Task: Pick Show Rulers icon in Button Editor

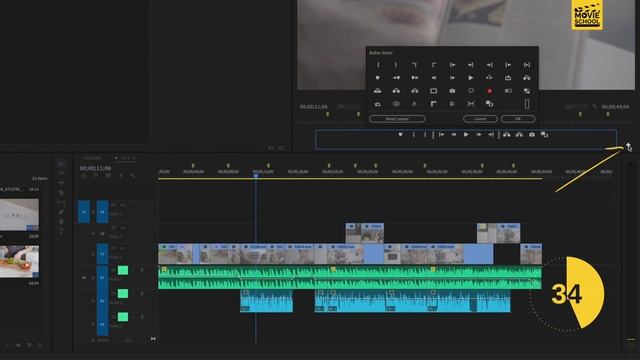Action: coord(433,104)
